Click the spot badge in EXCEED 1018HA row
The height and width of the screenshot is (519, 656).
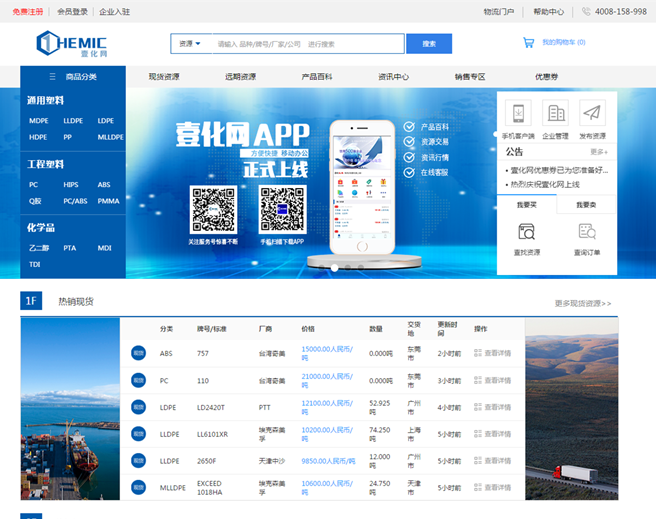tap(138, 488)
